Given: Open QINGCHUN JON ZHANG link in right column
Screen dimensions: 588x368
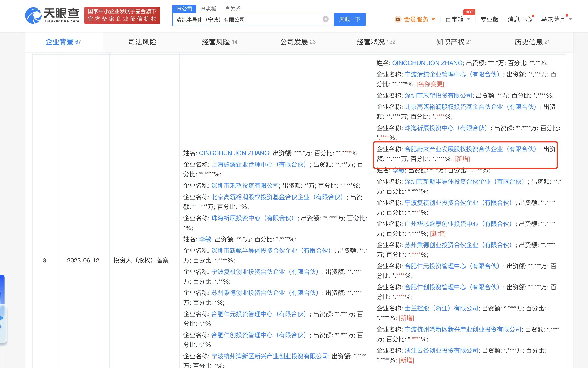Looking at the screenshot, I should (x=427, y=63).
